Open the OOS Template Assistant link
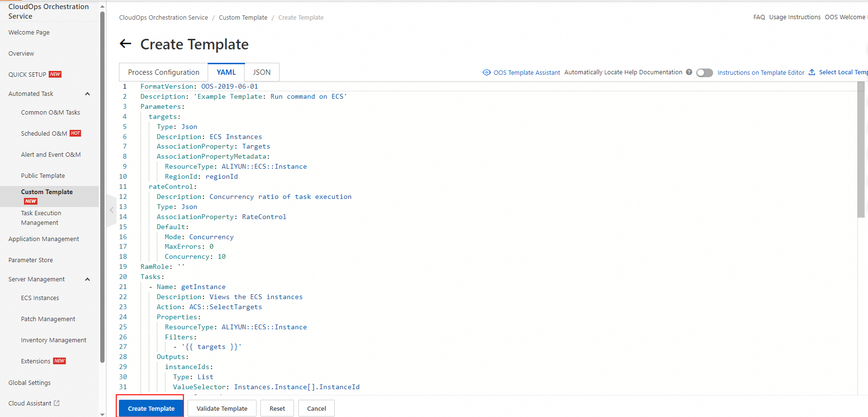The image size is (868, 417). pos(527,73)
